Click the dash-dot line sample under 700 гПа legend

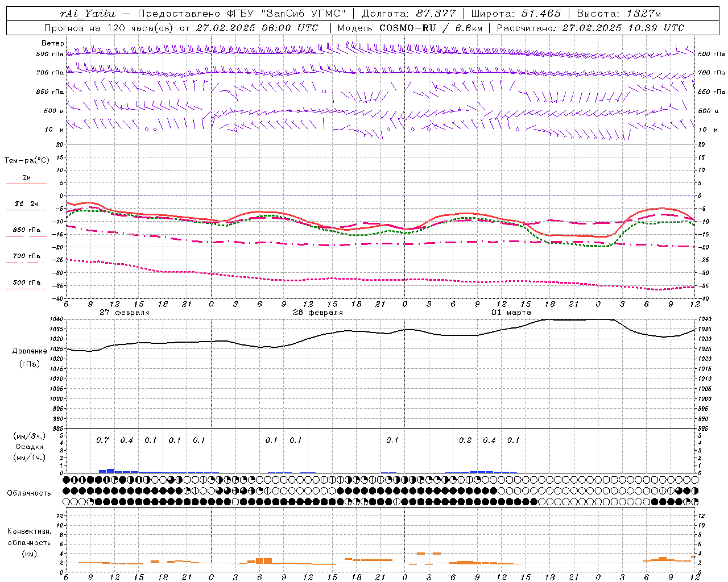[25, 263]
